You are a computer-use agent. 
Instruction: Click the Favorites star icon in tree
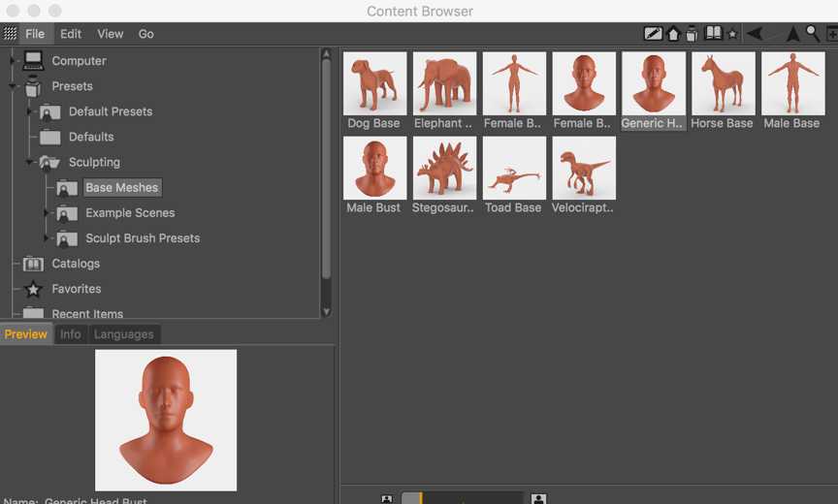point(33,290)
